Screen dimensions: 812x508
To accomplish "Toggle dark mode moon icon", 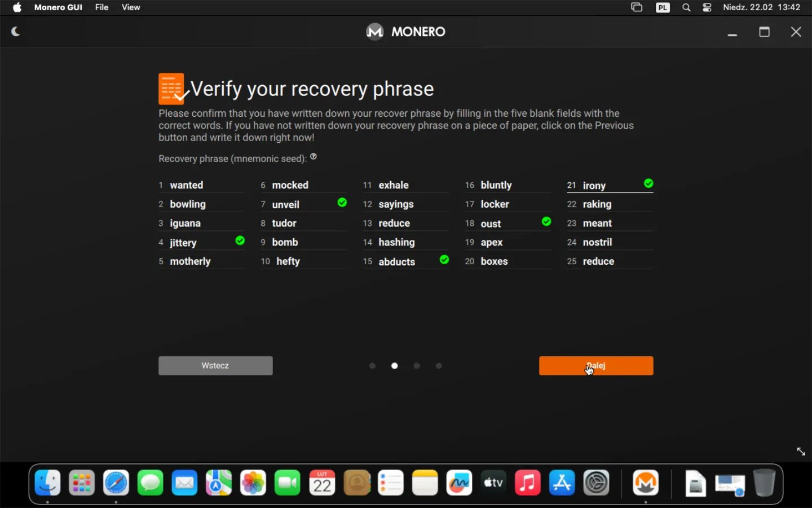I will tap(16, 32).
